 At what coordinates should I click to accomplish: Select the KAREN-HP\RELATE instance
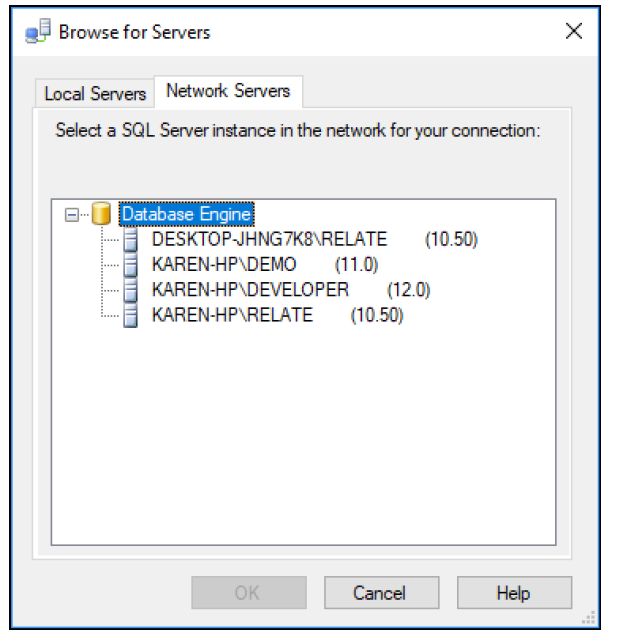[277, 316]
